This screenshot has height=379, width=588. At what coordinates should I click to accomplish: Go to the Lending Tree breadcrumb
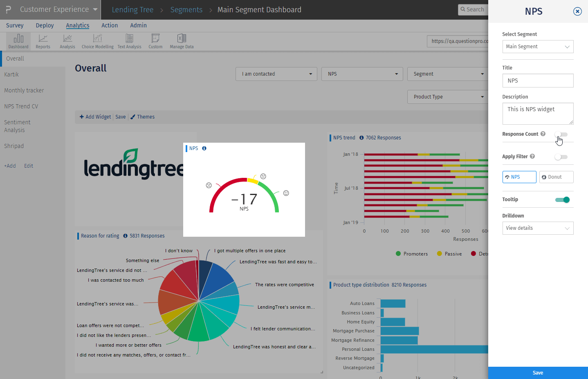132,10
